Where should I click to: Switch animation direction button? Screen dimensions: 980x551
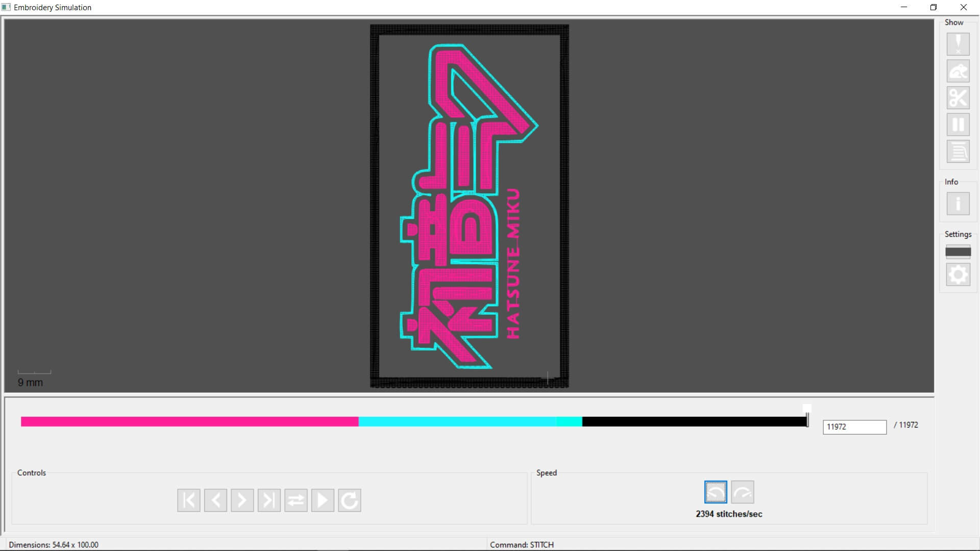(x=296, y=500)
